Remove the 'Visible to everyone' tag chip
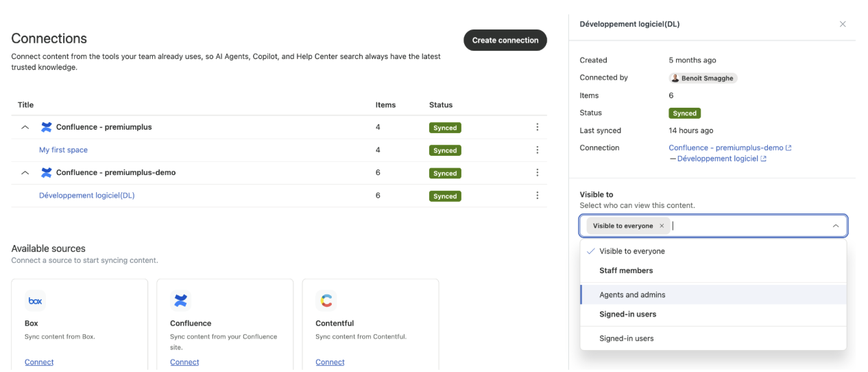 [662, 226]
